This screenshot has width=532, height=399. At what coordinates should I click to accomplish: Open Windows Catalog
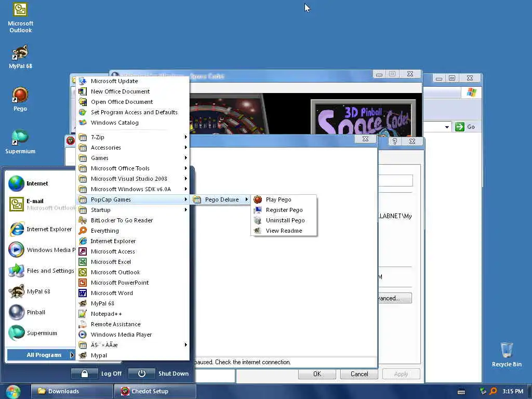(x=132, y=123)
